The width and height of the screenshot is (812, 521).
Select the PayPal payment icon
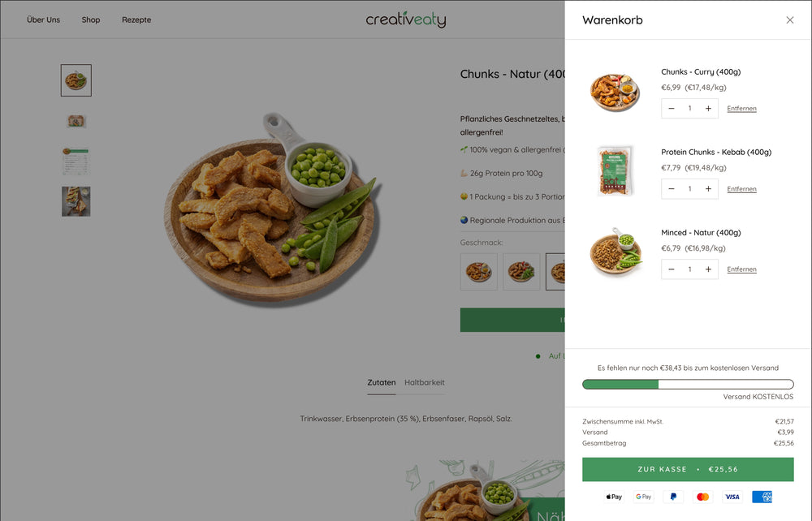click(672, 497)
